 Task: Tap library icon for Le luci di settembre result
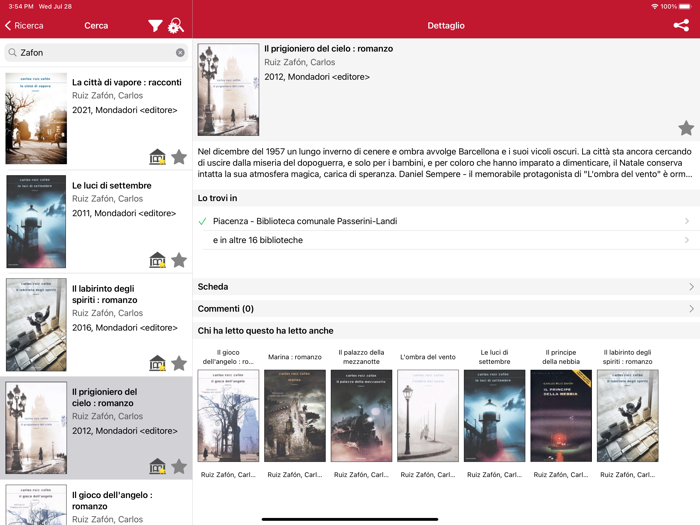tap(157, 260)
